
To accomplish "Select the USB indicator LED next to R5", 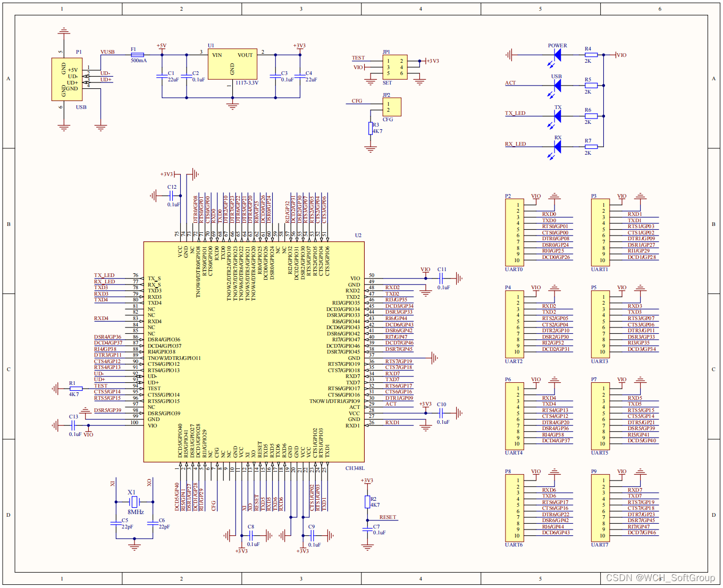I will [x=557, y=85].
